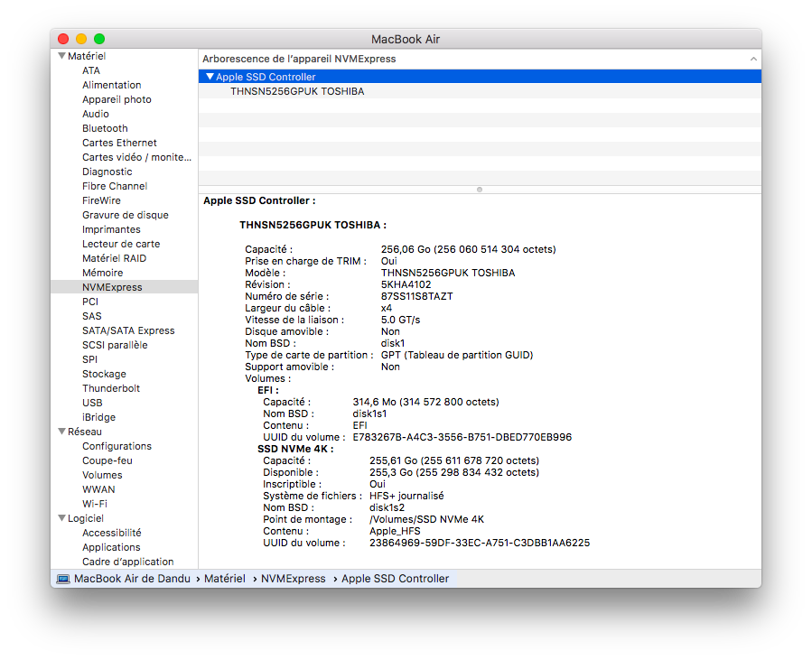Open Appareil photo hardware category
Screen dimensions: 812x660
point(117,99)
